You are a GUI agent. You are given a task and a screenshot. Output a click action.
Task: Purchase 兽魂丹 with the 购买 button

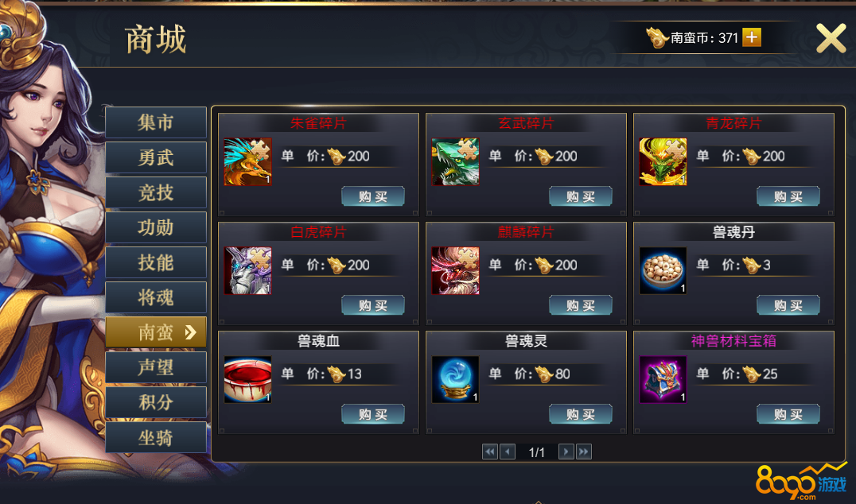(x=788, y=305)
